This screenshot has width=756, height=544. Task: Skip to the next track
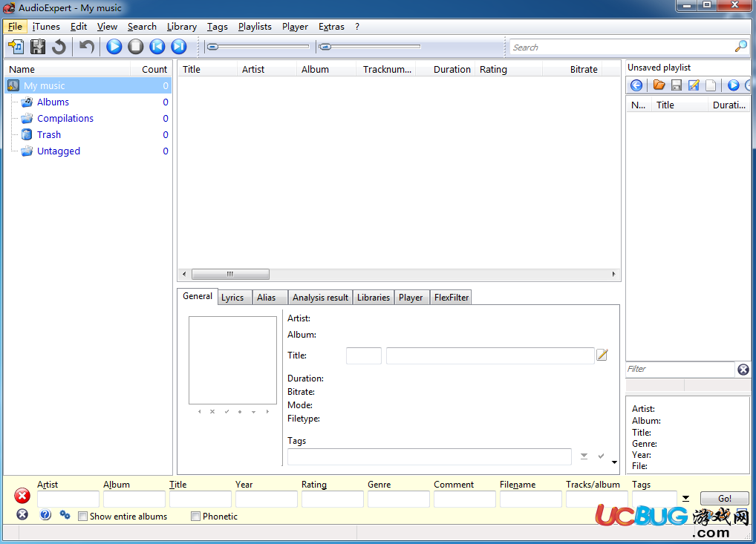point(179,47)
